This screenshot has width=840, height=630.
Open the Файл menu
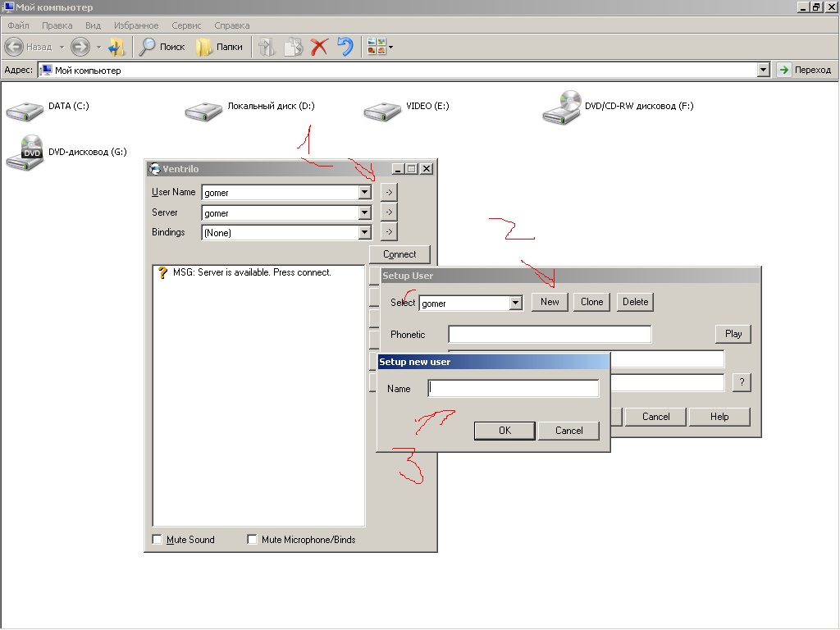pyautogui.click(x=18, y=25)
